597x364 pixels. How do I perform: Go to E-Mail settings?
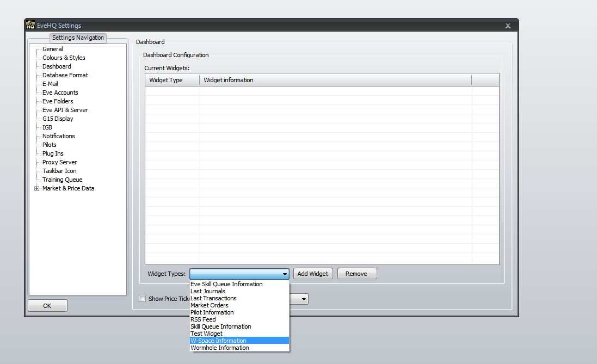point(50,84)
